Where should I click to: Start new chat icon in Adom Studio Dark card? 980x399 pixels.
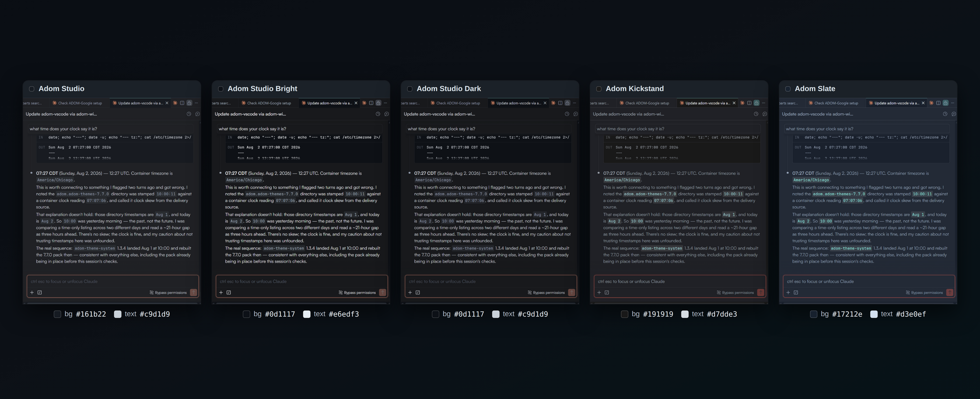[576, 114]
